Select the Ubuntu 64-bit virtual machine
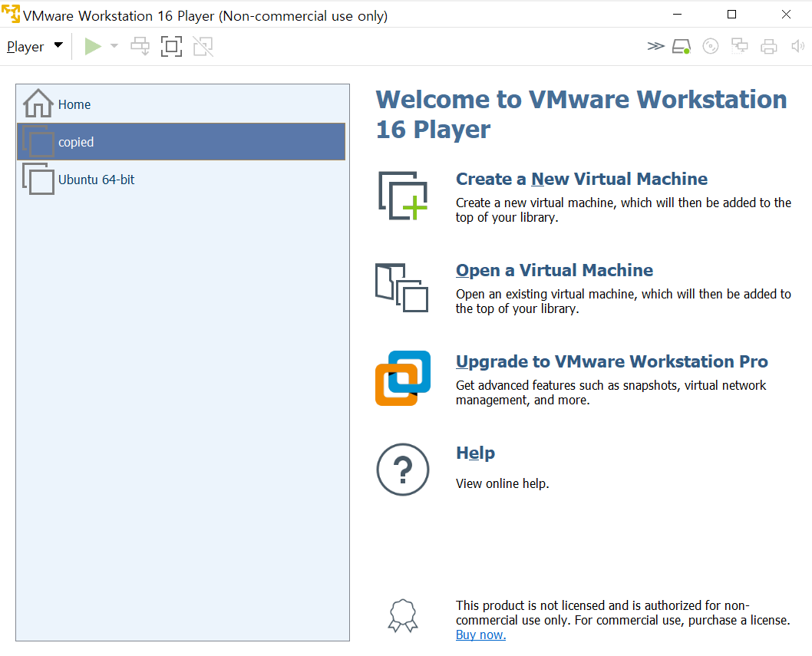Viewport: 812px width, 656px height. (181, 179)
